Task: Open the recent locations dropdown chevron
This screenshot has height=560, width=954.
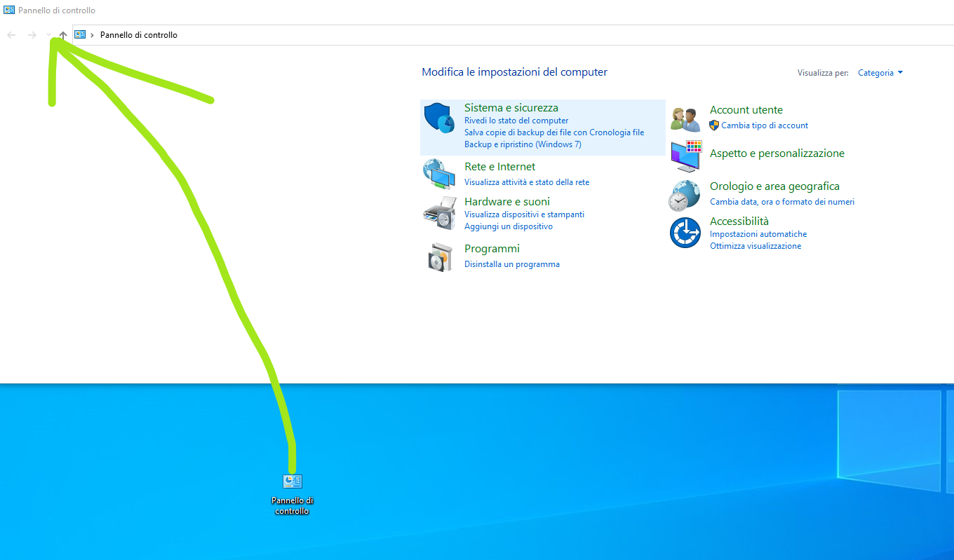Action: point(48,35)
